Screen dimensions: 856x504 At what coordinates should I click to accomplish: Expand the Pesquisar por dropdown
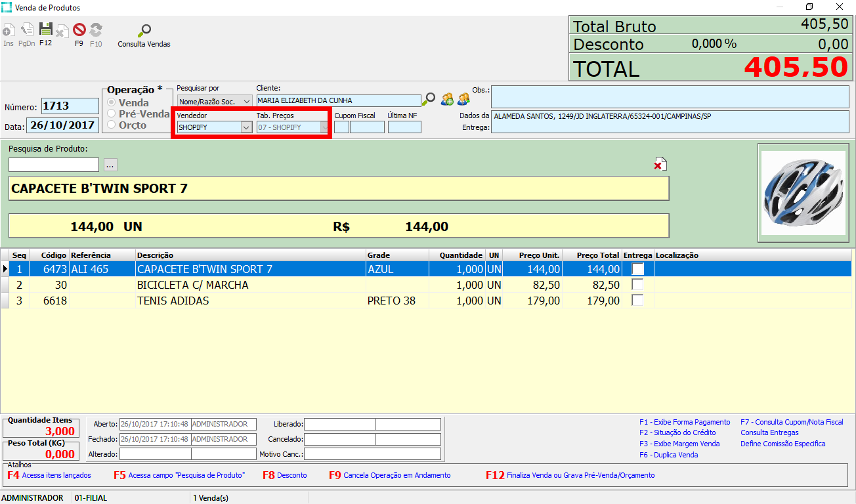(x=246, y=101)
